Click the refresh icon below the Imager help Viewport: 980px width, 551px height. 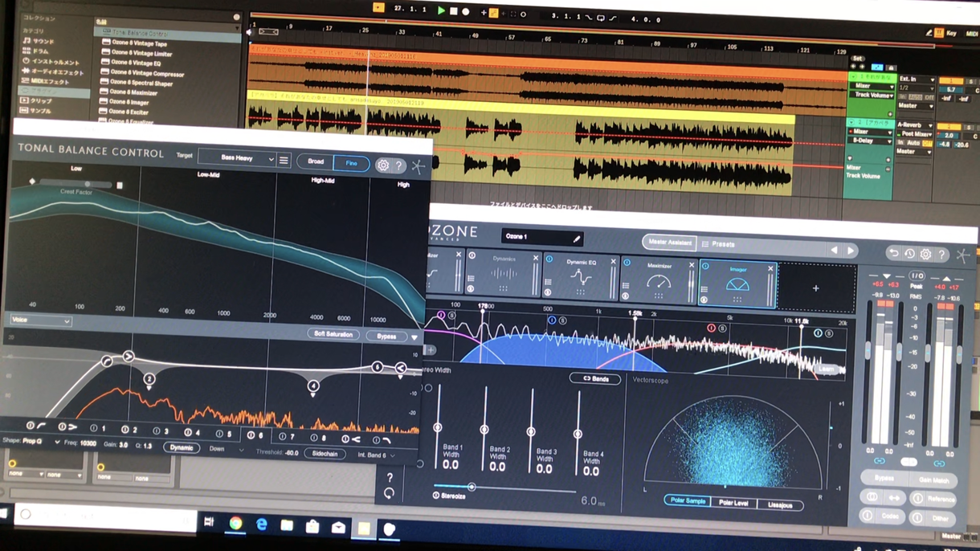click(x=390, y=493)
